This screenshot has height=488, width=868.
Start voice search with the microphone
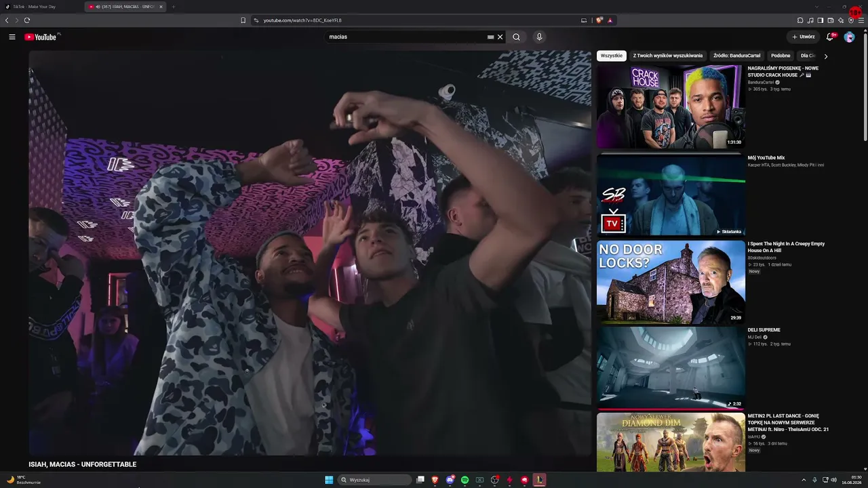539,37
